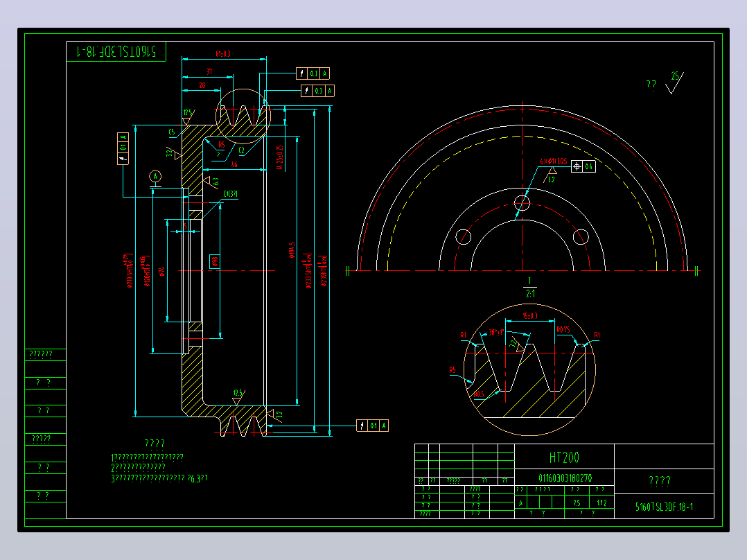Select the φ239h11 diameter dimension
747x560 pixels.
click(x=324, y=271)
